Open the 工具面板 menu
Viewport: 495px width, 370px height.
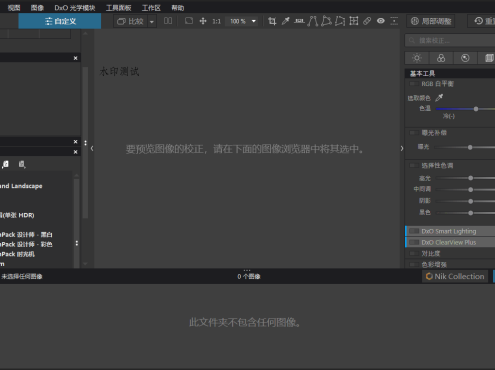(118, 8)
